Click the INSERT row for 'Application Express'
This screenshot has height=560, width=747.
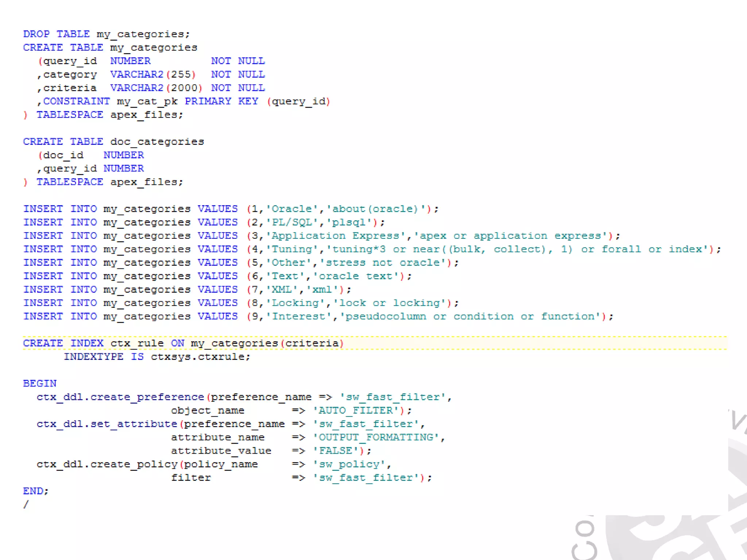click(x=321, y=236)
